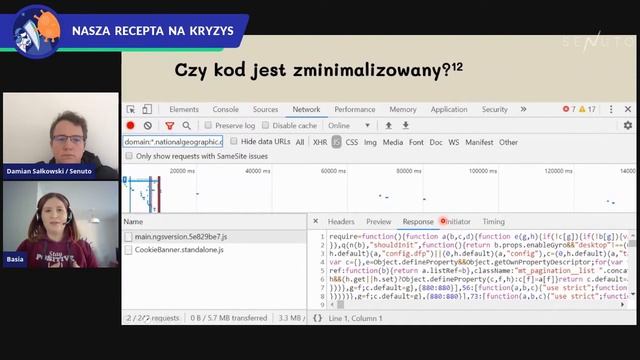Open the Elements tab
Viewport: 640px width, 360px height.
(x=184, y=109)
